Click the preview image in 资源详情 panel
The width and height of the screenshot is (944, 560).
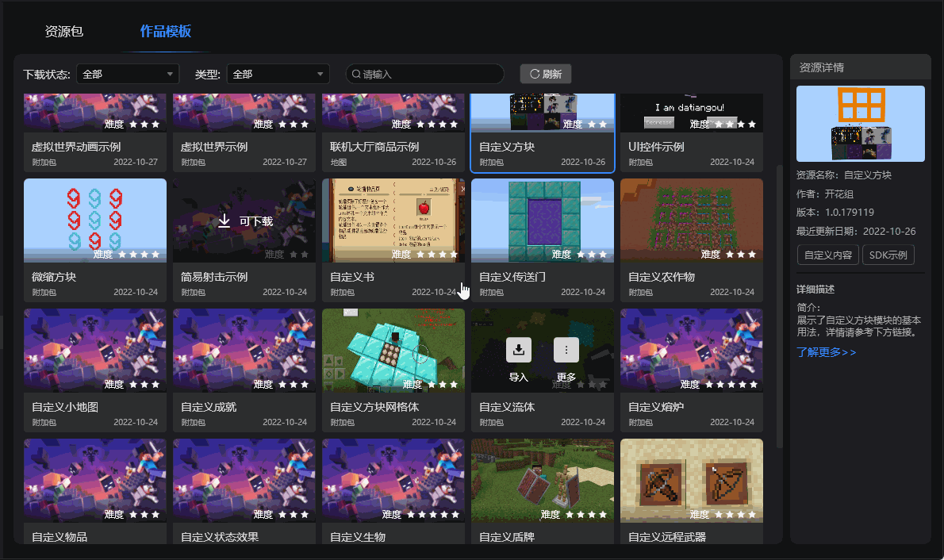(x=861, y=124)
